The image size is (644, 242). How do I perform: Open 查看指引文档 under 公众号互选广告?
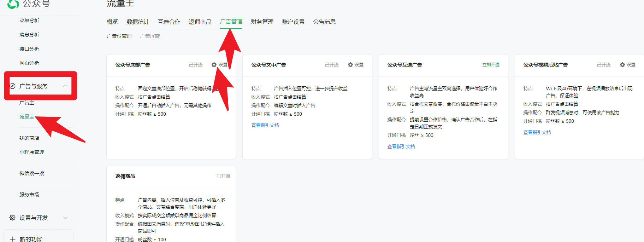[x=401, y=146]
